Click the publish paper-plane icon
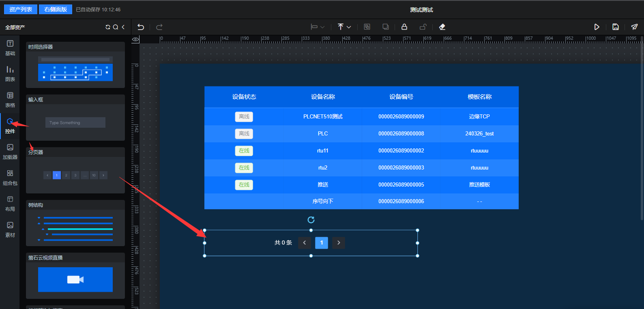The height and width of the screenshot is (309, 644). pos(634,27)
